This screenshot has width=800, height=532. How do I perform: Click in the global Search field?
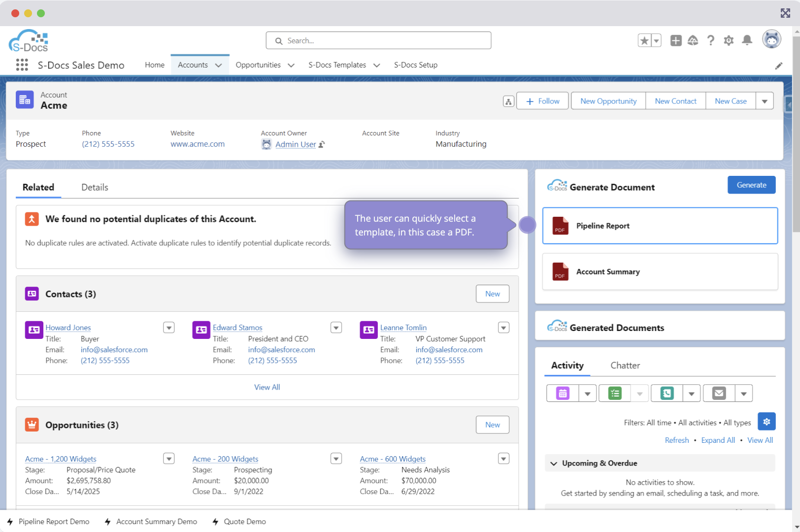[378, 40]
